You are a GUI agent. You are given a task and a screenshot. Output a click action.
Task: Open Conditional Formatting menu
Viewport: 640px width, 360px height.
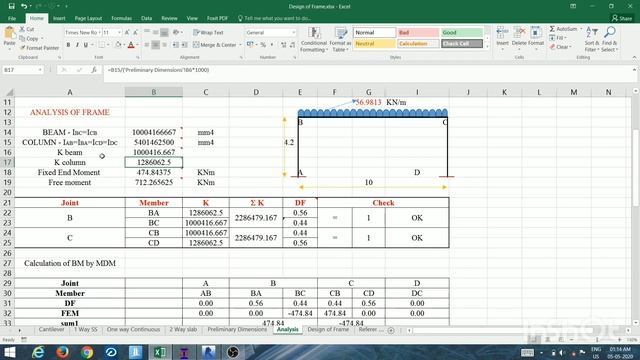point(313,39)
